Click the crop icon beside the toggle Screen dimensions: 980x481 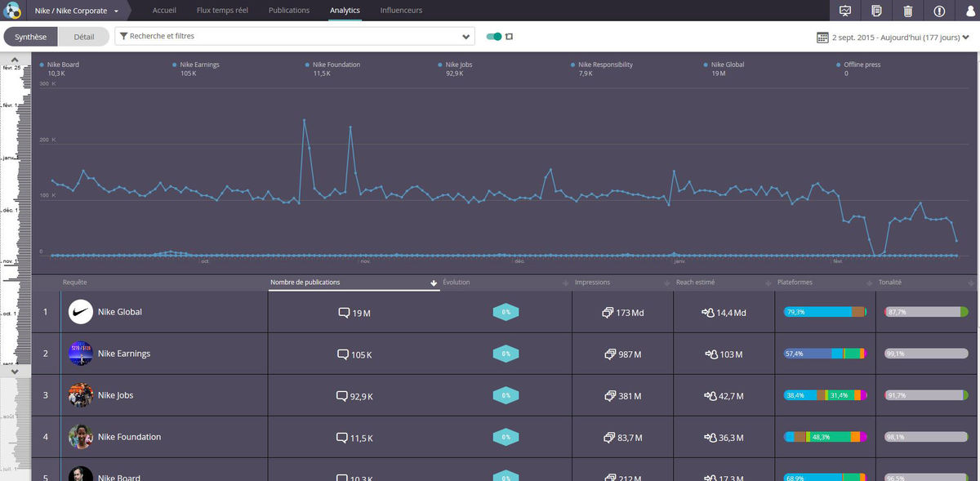510,37
